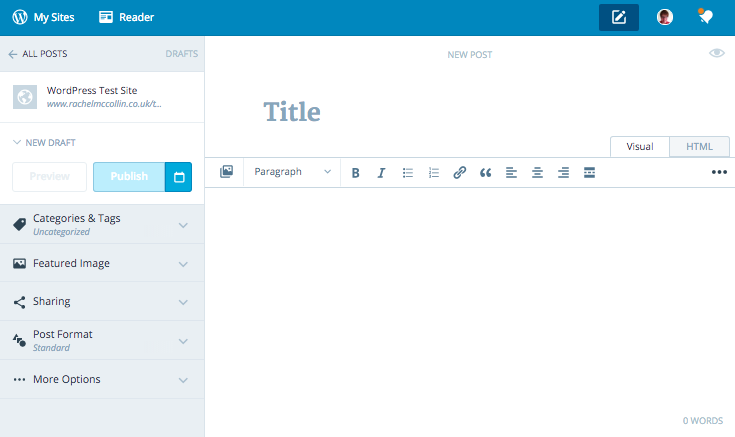Insert a bulleted list
Image resolution: width=735 pixels, height=437 pixels.
click(x=408, y=173)
